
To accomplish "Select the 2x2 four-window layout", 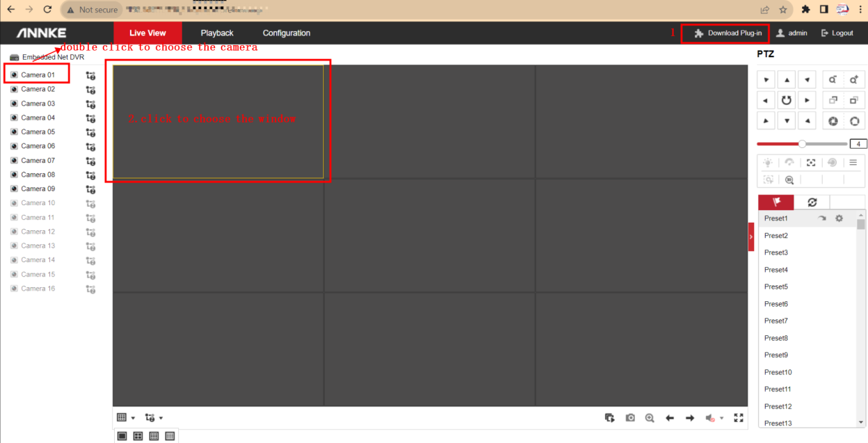I will (138, 436).
